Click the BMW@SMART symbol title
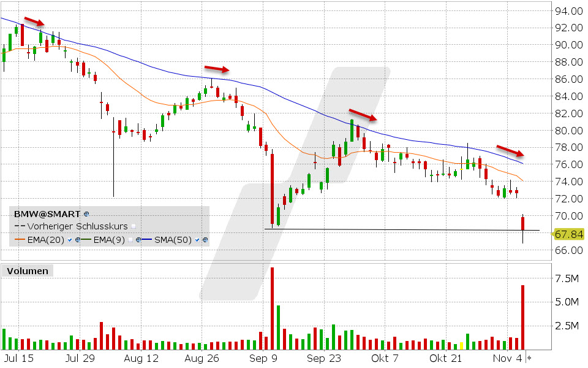 (x=47, y=214)
